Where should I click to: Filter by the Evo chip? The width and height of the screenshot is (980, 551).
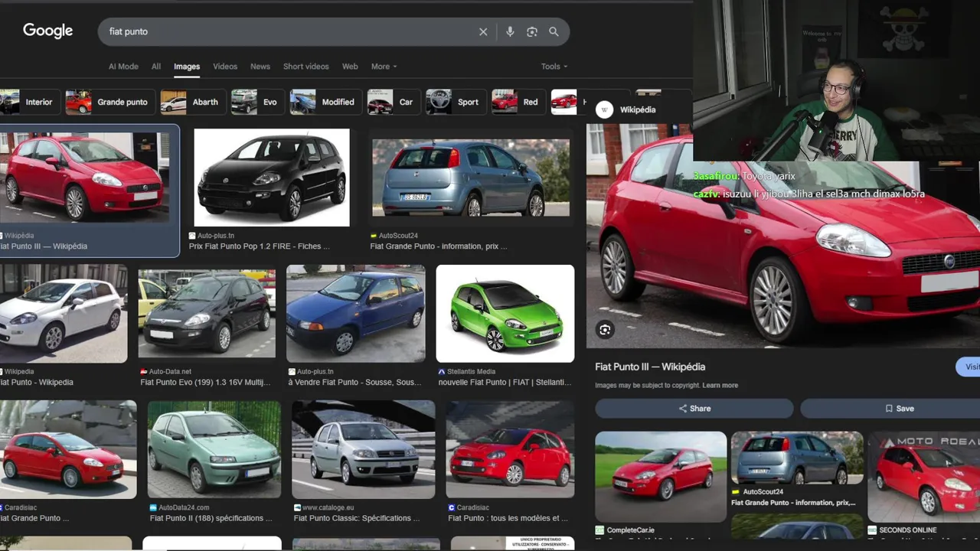256,102
